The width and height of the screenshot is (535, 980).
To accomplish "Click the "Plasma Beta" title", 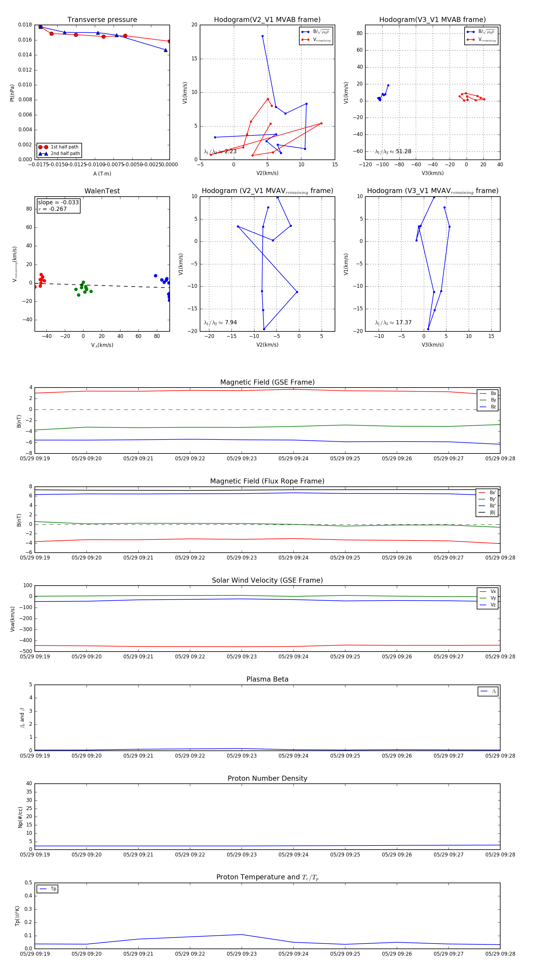I will click(267, 679).
